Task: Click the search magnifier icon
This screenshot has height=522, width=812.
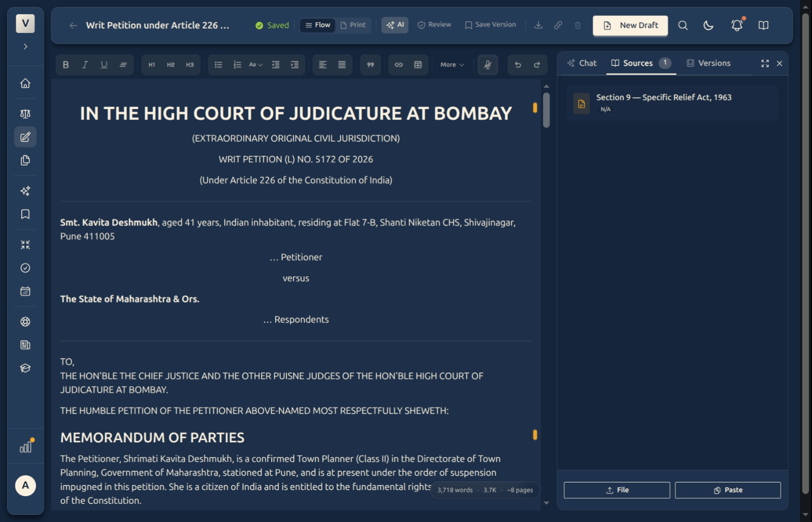Action: tap(683, 25)
